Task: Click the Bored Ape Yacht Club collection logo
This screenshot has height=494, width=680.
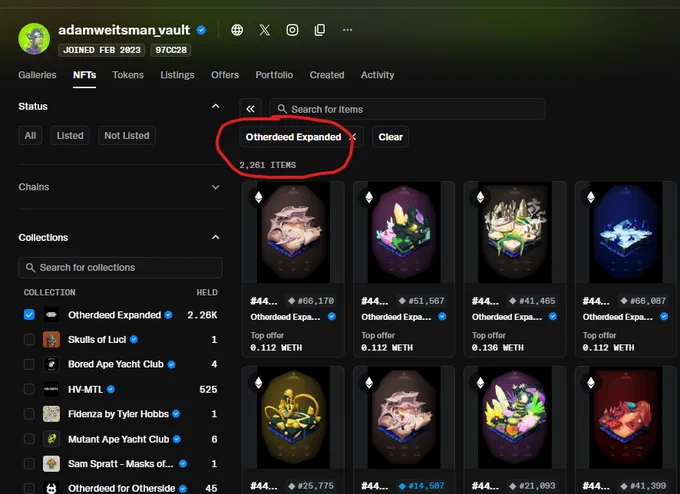Action: click(x=51, y=364)
